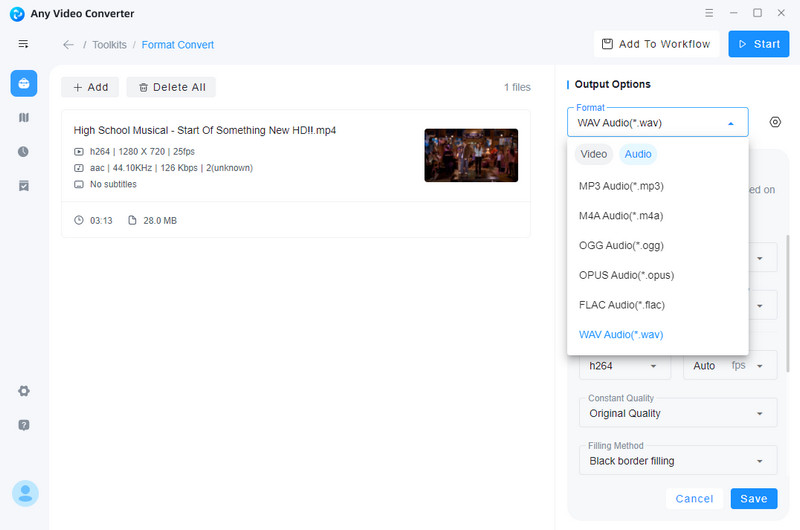This screenshot has width=800, height=530.
Task: Switch to the Video format tab
Action: pyautogui.click(x=593, y=154)
